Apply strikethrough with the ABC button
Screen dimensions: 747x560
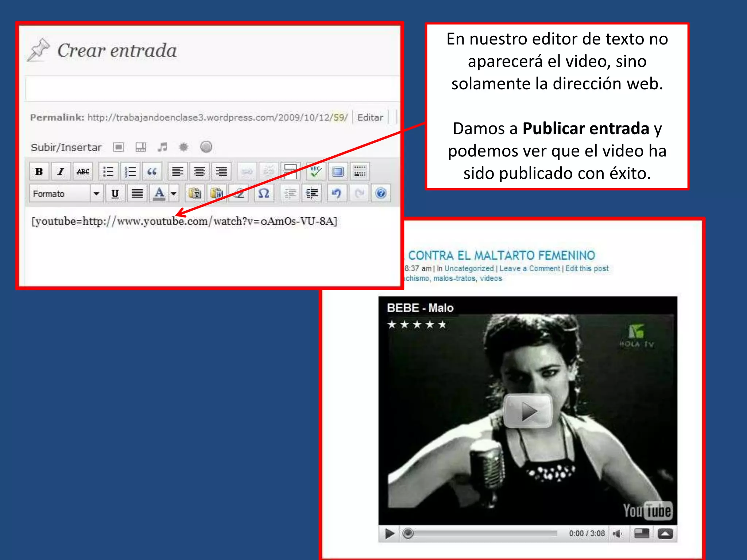tap(83, 171)
